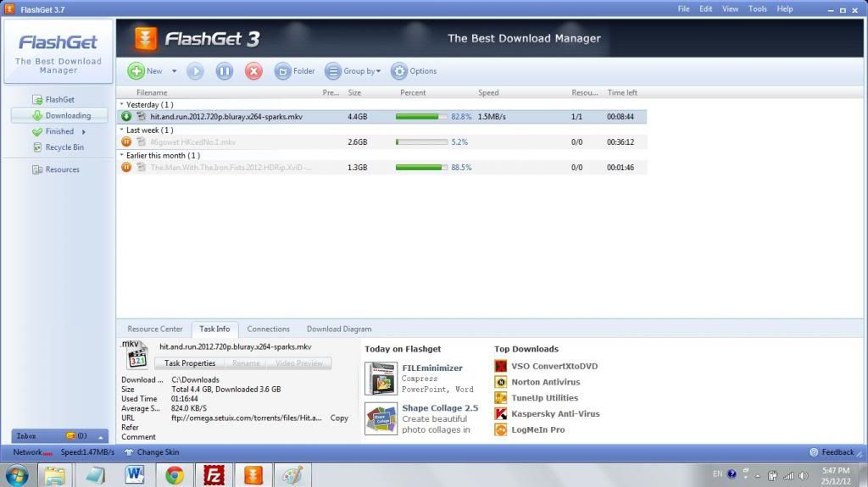Switch to the Connections tab

269,329
